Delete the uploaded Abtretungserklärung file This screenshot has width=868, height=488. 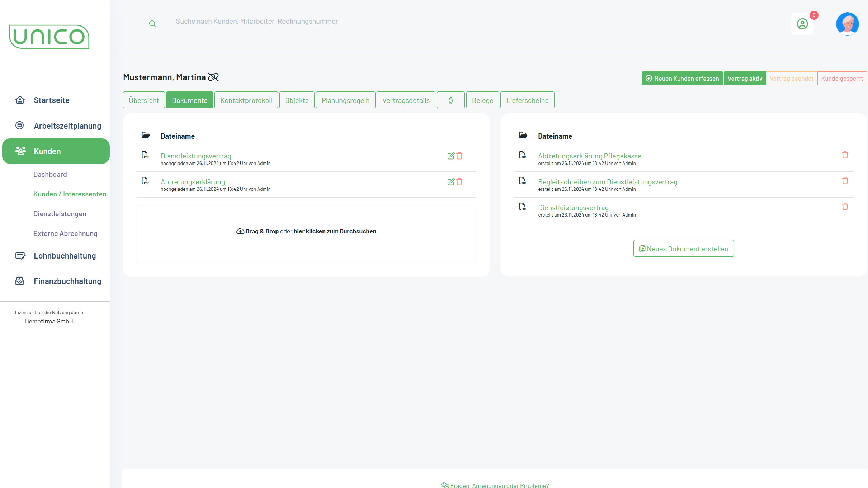pyautogui.click(x=459, y=182)
